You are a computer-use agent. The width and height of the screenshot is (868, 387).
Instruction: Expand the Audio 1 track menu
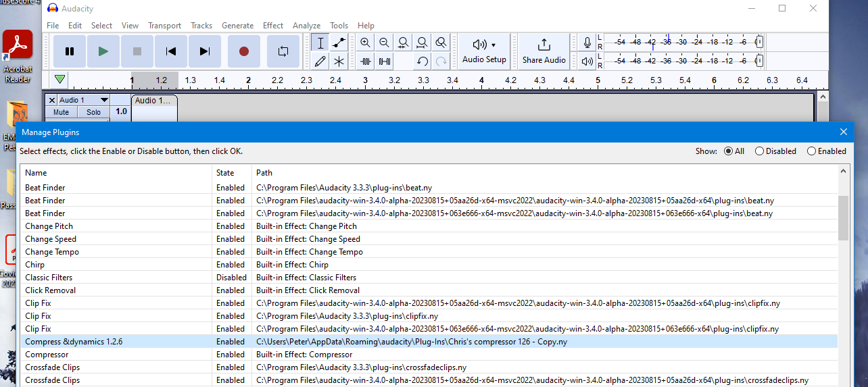coord(104,100)
